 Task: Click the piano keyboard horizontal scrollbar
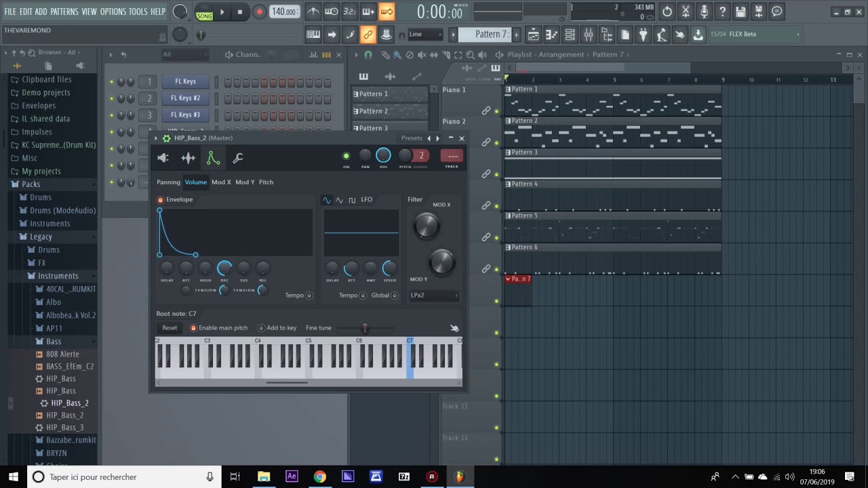coord(287,383)
